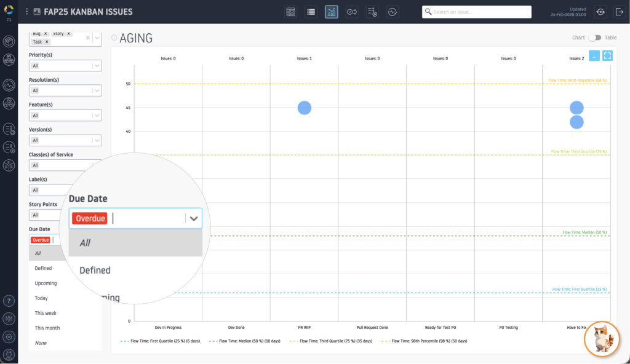Click the logout icon at top right

pos(619,12)
